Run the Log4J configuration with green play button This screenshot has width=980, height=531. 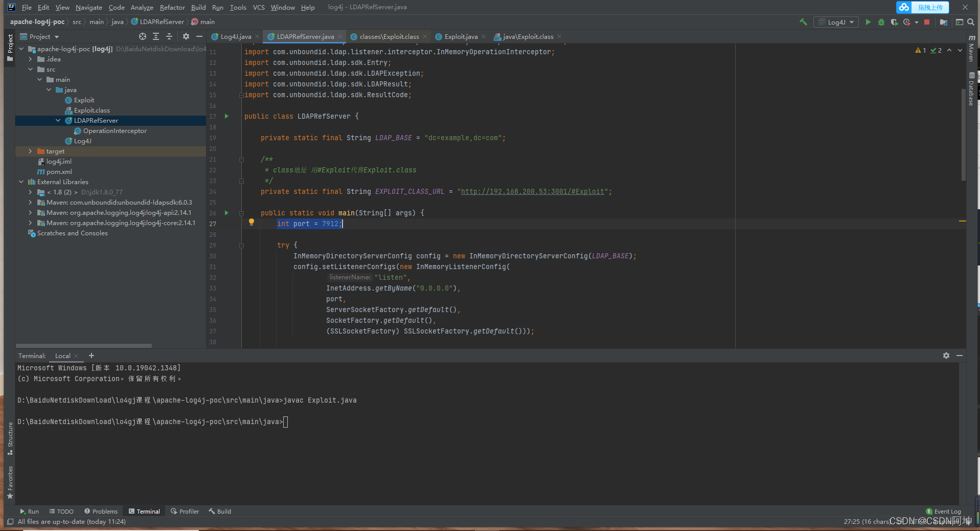point(868,22)
